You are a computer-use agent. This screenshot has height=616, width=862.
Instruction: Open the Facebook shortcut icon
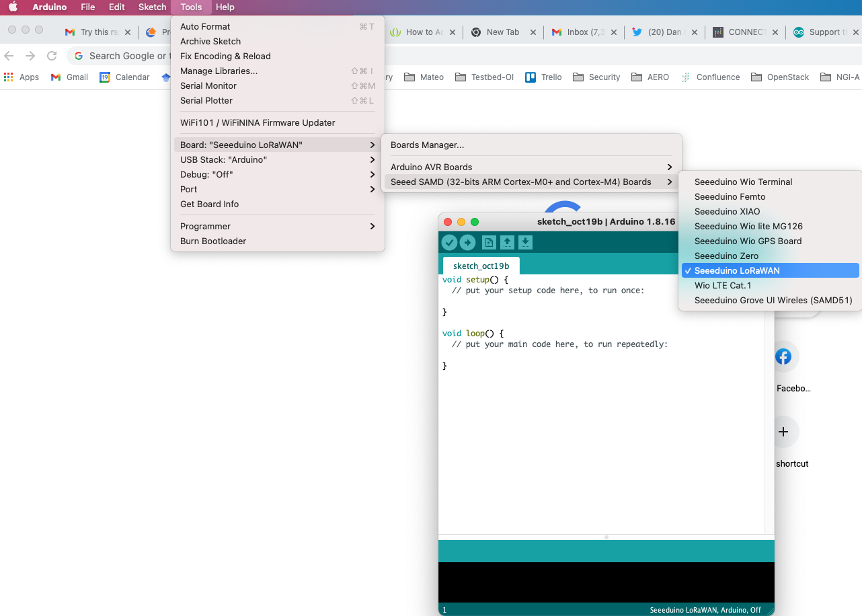(783, 357)
